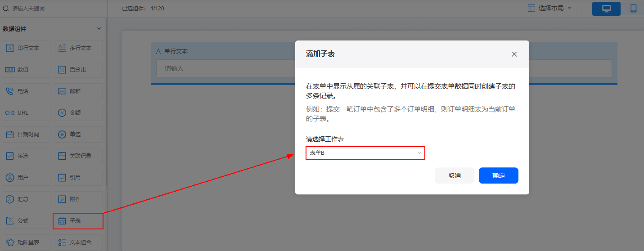Choose the 子表 subtable component
644x251 pixels.
(79, 221)
